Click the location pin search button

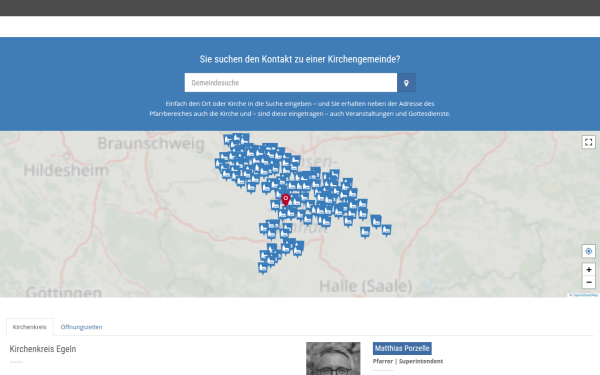[406, 83]
